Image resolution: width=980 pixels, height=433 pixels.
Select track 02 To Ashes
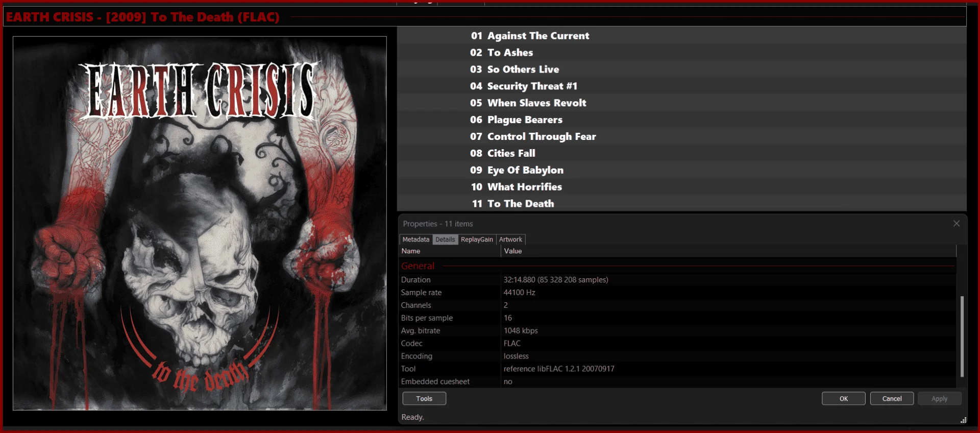[x=682, y=53]
